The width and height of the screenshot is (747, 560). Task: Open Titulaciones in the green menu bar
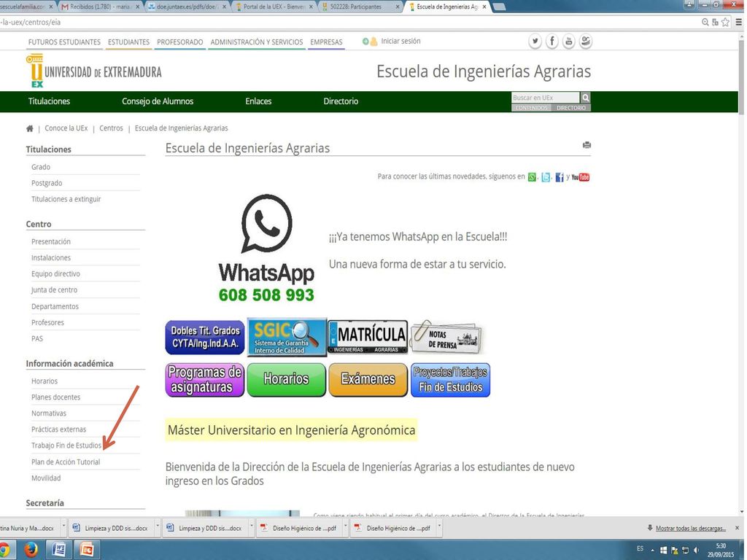tap(49, 101)
